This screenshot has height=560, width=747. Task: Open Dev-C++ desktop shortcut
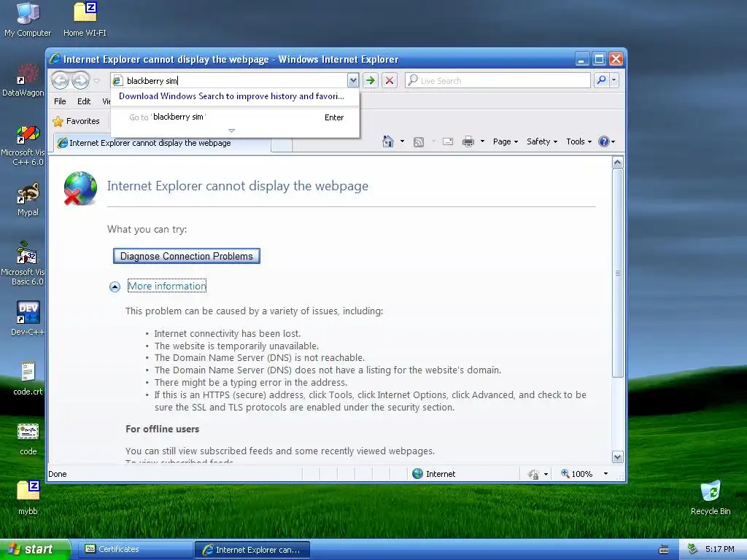point(28,318)
